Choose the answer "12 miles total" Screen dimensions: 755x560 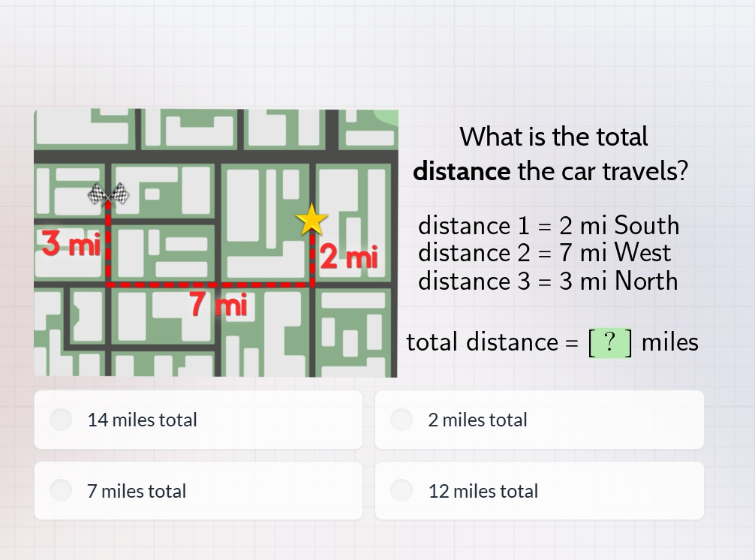[540, 491]
